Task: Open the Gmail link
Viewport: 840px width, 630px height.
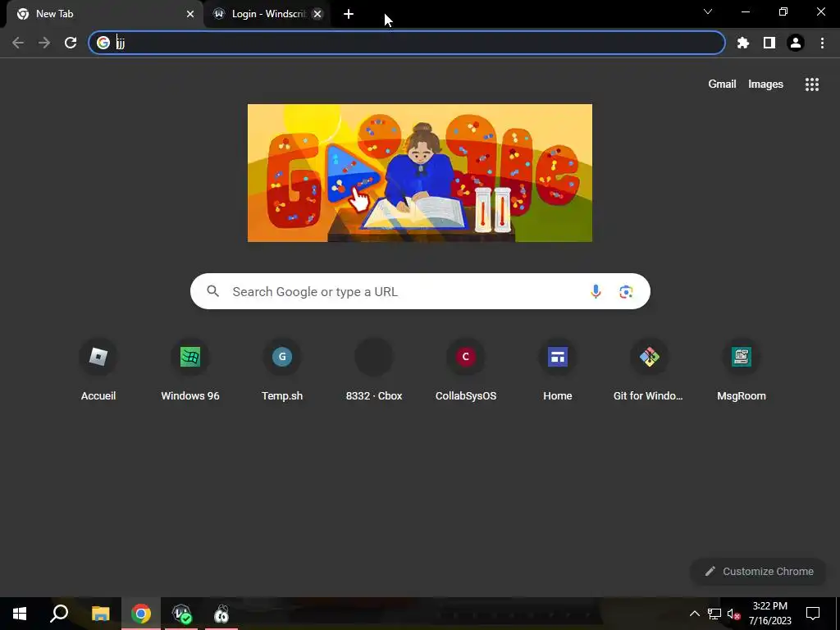Action: point(722,84)
